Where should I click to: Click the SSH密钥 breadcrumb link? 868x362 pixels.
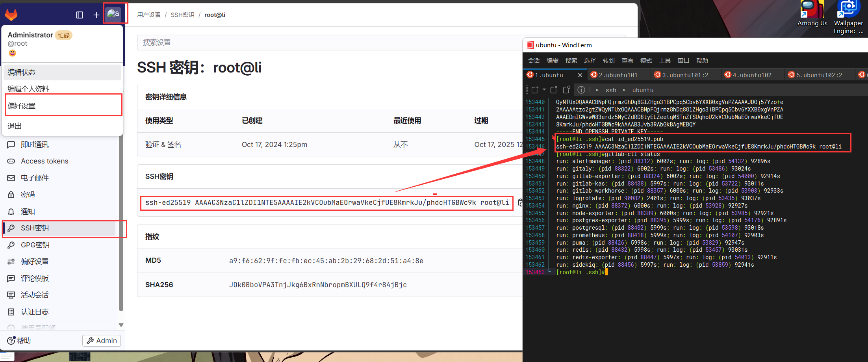click(x=182, y=15)
